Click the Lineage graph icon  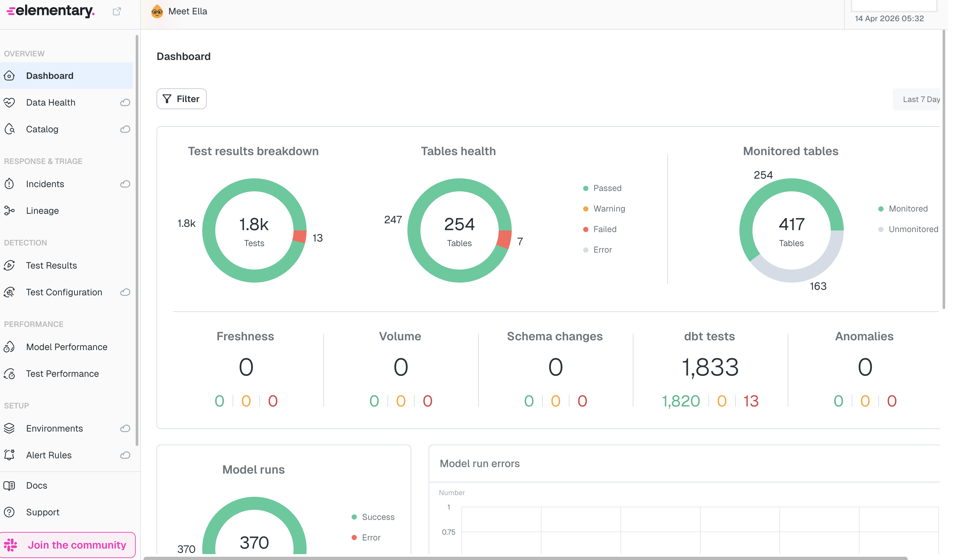click(x=9, y=211)
